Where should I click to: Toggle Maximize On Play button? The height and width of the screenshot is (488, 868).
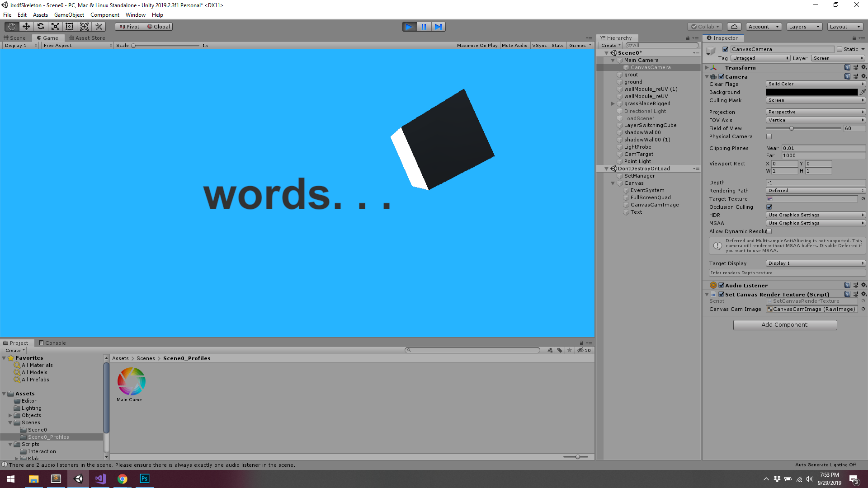pyautogui.click(x=477, y=46)
